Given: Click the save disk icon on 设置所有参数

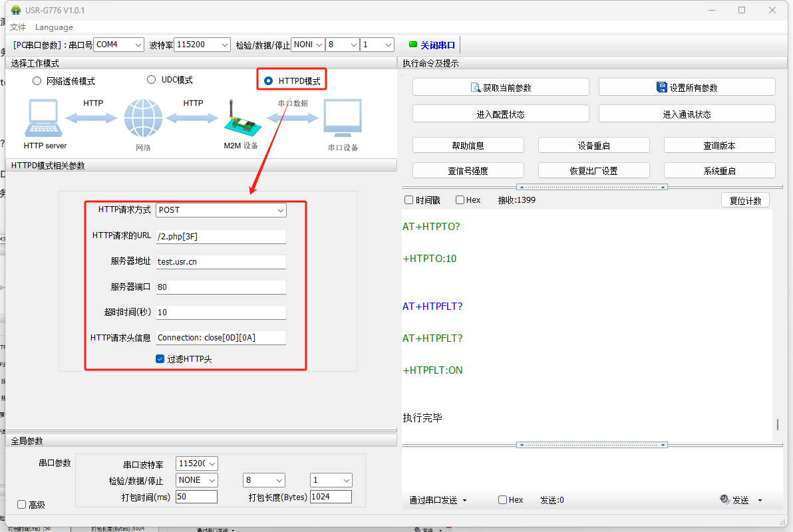Looking at the screenshot, I should pyautogui.click(x=661, y=88).
